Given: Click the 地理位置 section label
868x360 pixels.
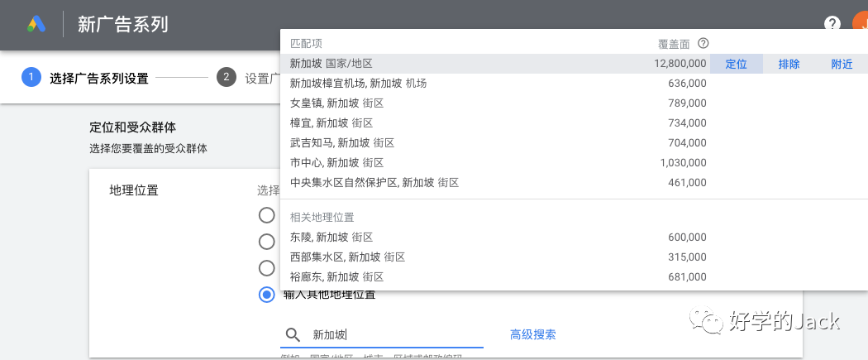Looking at the screenshot, I should point(134,190).
